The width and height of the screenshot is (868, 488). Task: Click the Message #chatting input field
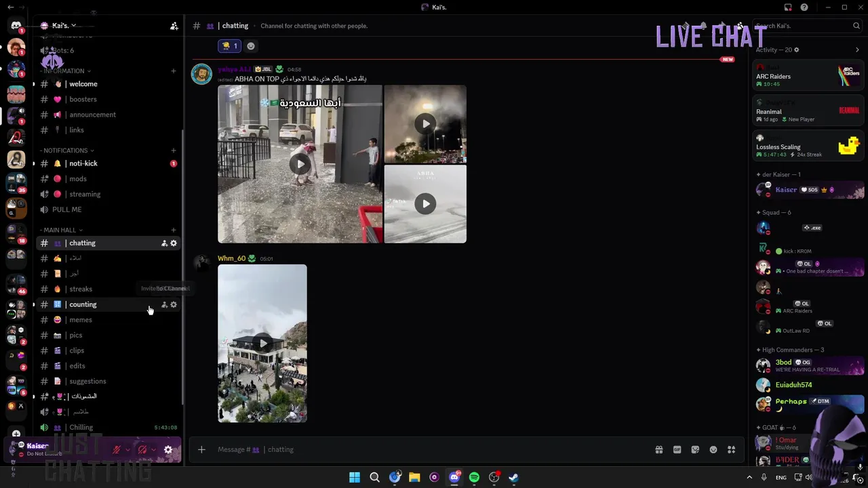coord(434,449)
